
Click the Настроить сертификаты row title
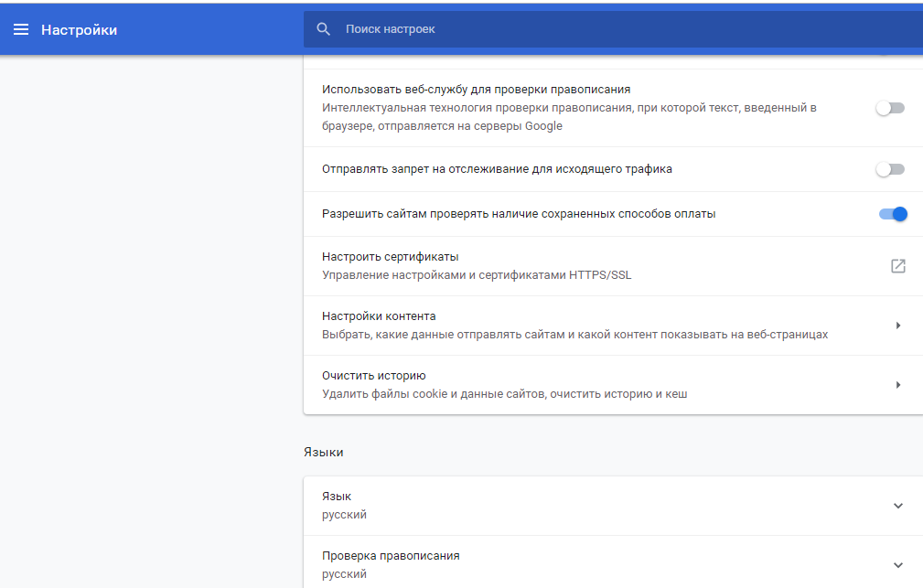pos(391,257)
